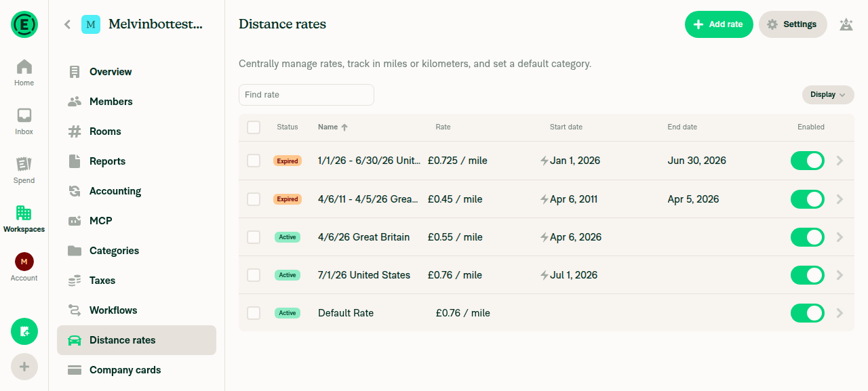This screenshot has width=868, height=391.
Task: Open the Display dropdown
Action: tap(828, 95)
